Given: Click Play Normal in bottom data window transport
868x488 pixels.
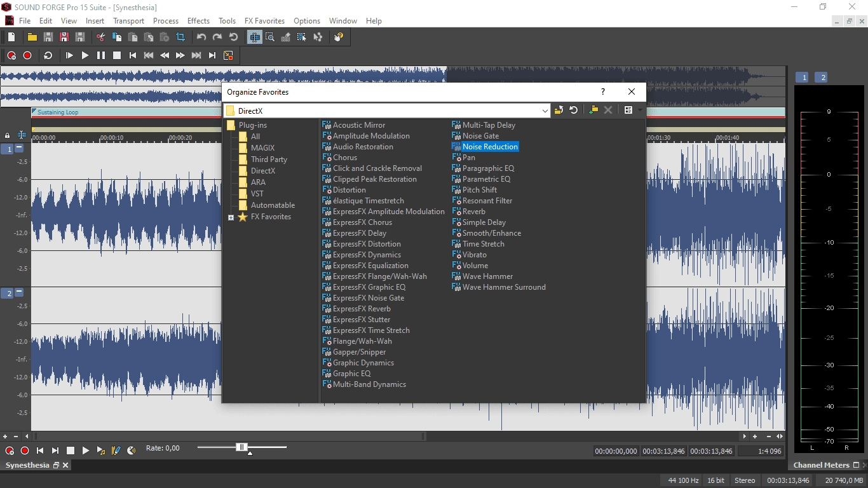Looking at the screenshot, I should coord(86,451).
